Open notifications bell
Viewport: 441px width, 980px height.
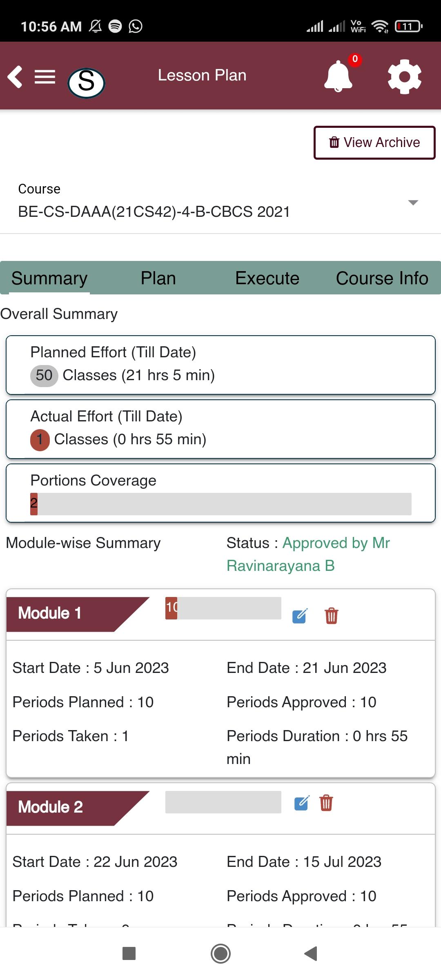coord(338,76)
